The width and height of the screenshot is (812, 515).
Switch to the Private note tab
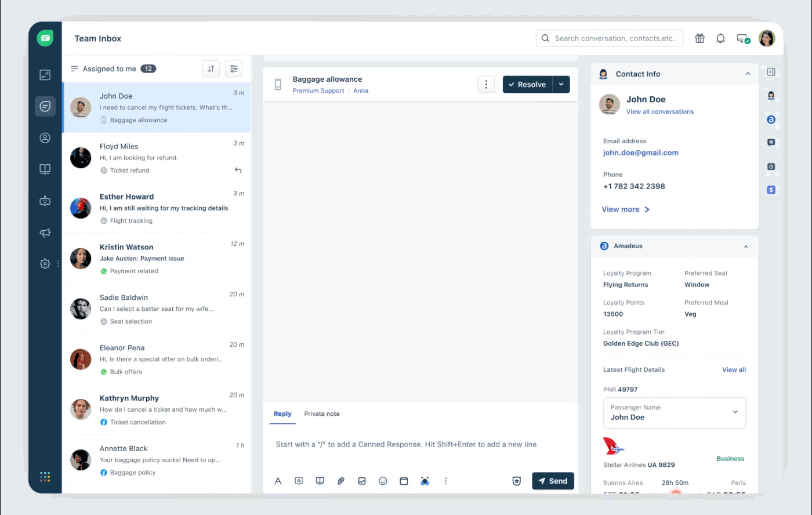[322, 414]
